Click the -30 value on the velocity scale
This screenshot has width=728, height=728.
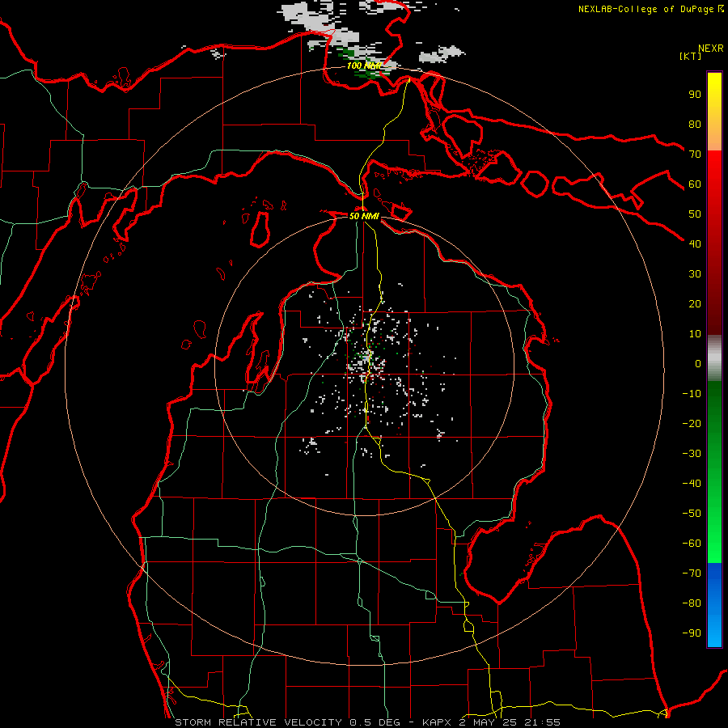[692, 454]
